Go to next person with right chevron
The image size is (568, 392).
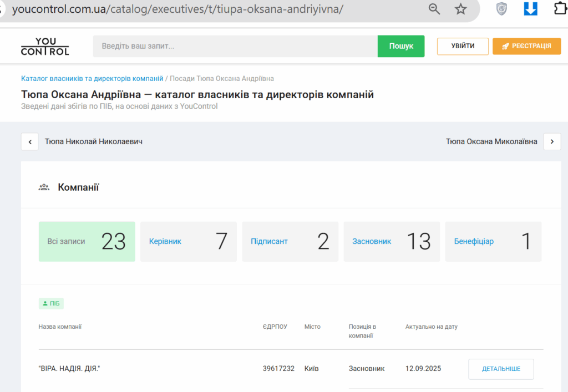click(552, 141)
